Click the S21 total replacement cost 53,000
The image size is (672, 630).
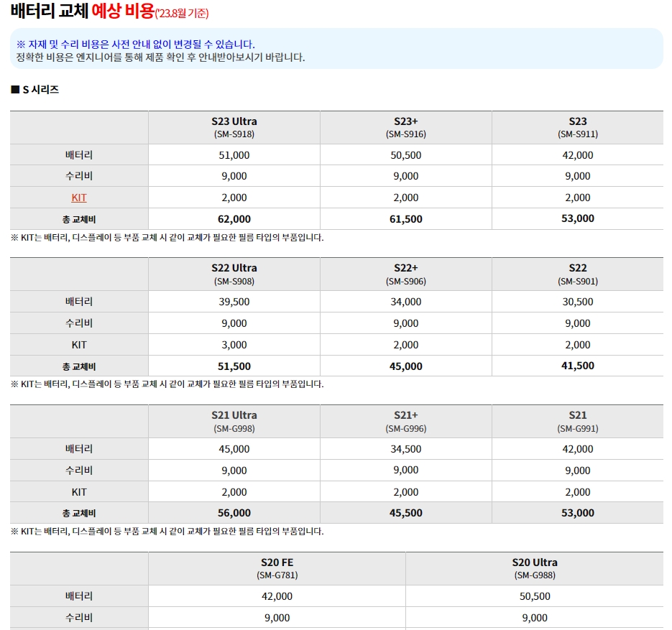coord(578,513)
